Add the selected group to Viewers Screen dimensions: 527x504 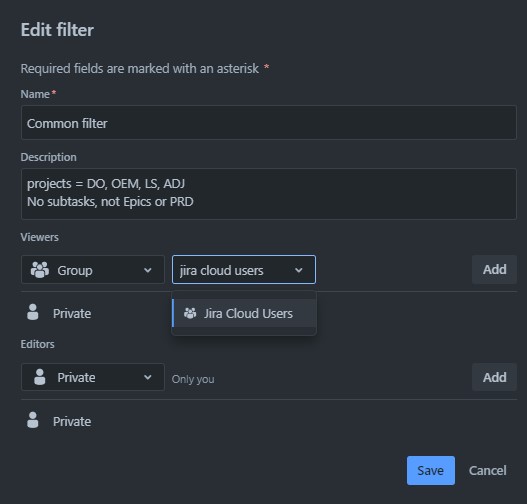click(x=494, y=269)
